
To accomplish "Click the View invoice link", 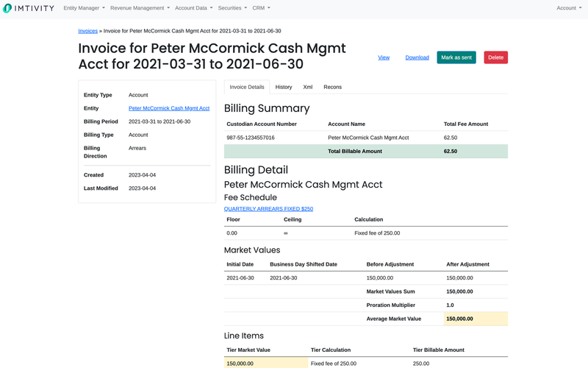I will [x=384, y=57].
